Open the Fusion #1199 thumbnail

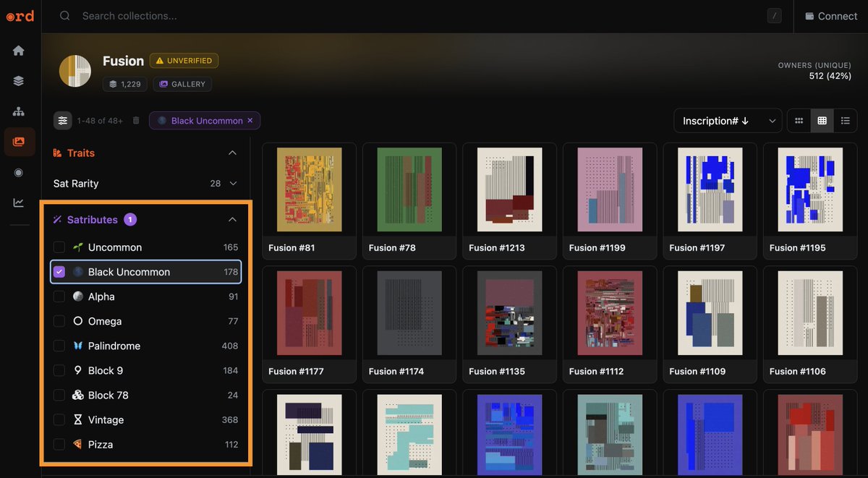(x=610, y=189)
